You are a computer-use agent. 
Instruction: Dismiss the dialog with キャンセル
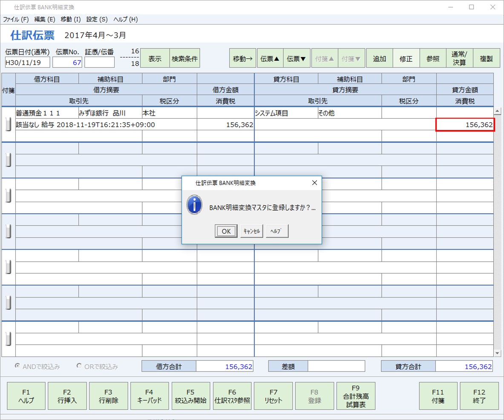[251, 231]
